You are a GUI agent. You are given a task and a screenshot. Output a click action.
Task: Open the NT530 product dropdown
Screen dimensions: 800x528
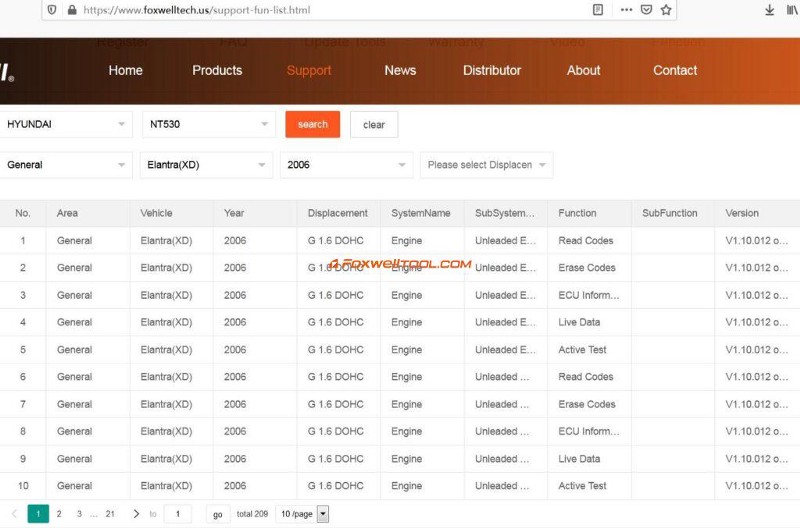click(x=209, y=124)
